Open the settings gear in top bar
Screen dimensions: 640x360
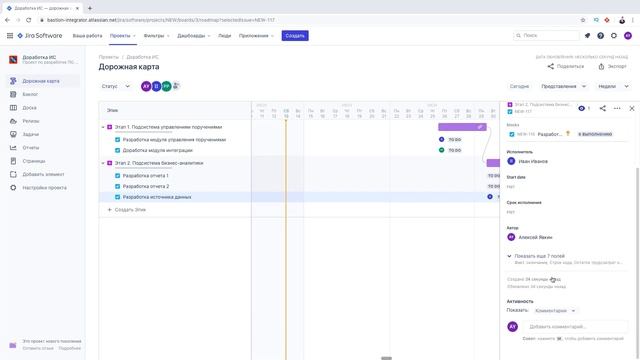pos(614,36)
